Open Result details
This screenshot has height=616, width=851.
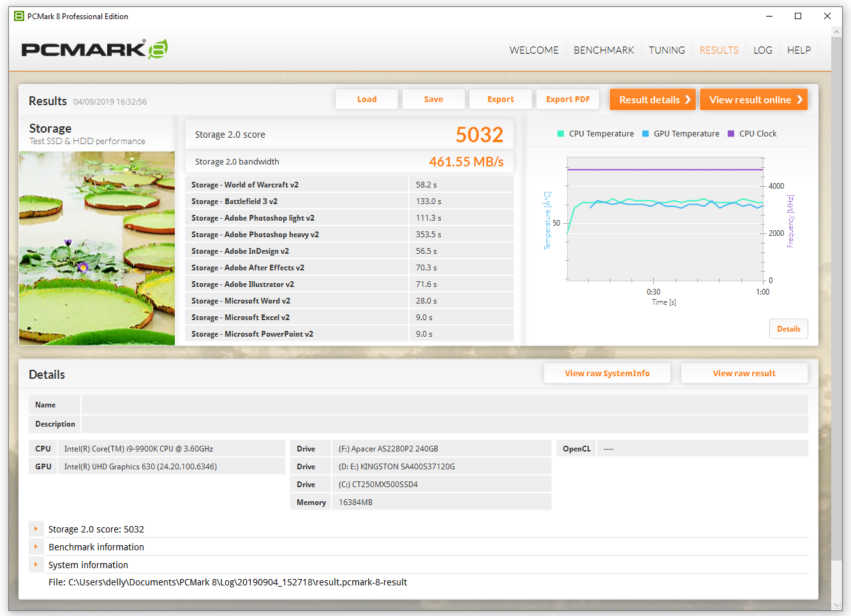(x=653, y=99)
